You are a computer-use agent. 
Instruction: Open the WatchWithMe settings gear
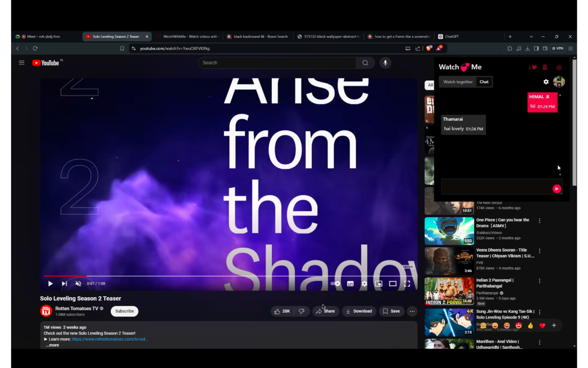click(x=546, y=82)
